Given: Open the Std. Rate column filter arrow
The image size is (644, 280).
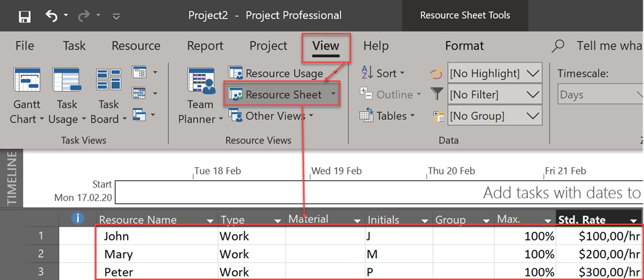Looking at the screenshot, I should click(633, 220).
